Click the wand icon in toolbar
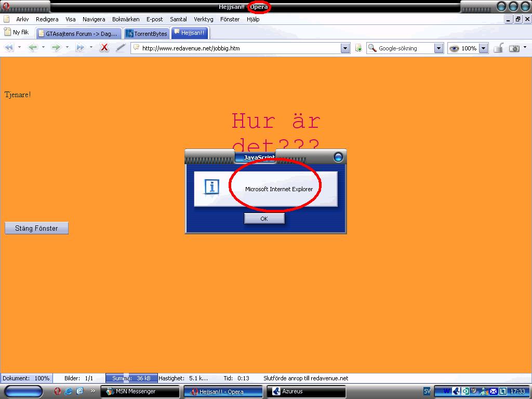This screenshot has width=532, height=399. 121,48
